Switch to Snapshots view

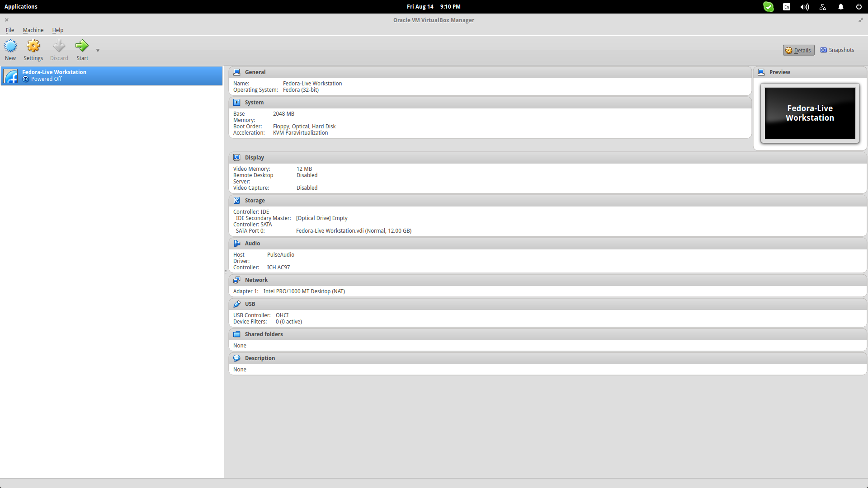pyautogui.click(x=837, y=50)
